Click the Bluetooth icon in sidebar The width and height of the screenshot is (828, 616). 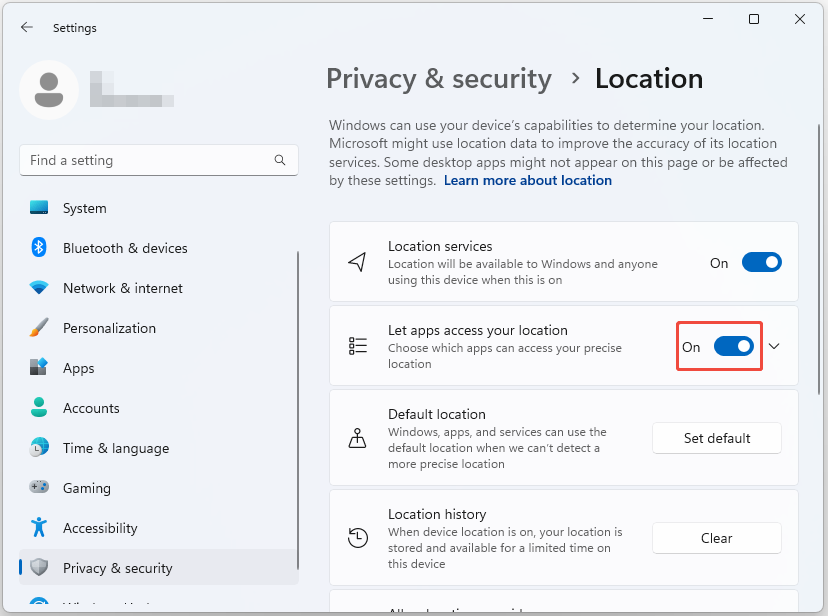pyautogui.click(x=39, y=248)
